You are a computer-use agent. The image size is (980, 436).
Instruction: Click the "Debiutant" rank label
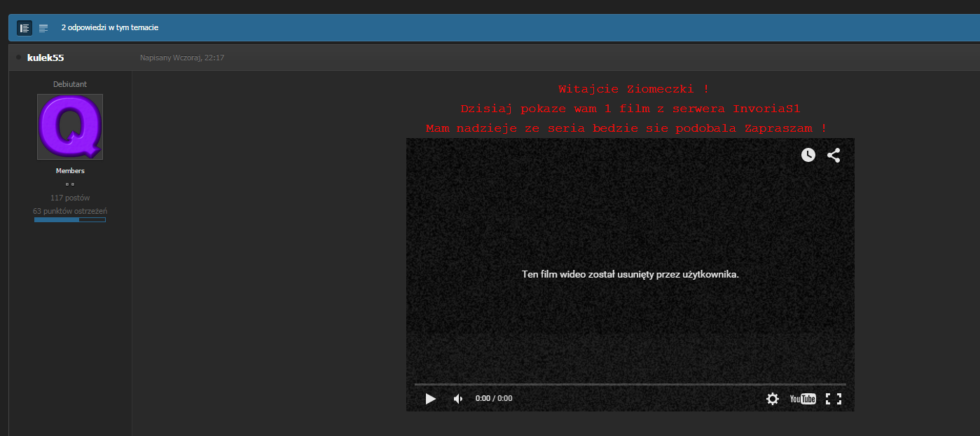70,84
